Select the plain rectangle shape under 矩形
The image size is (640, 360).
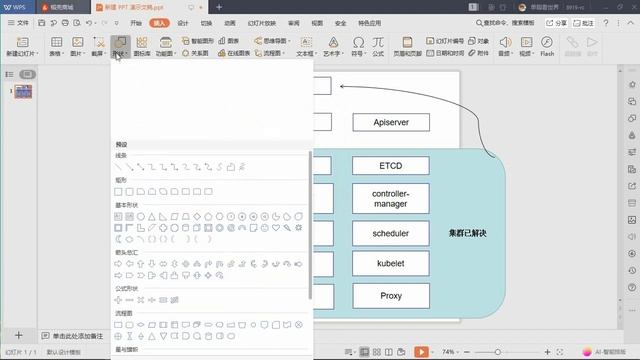click(x=118, y=191)
